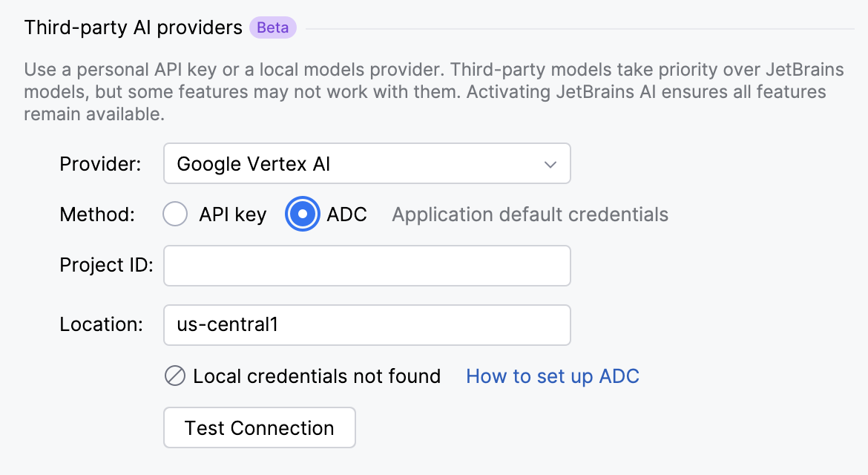Click the Application default credentials hint text

[529, 214]
